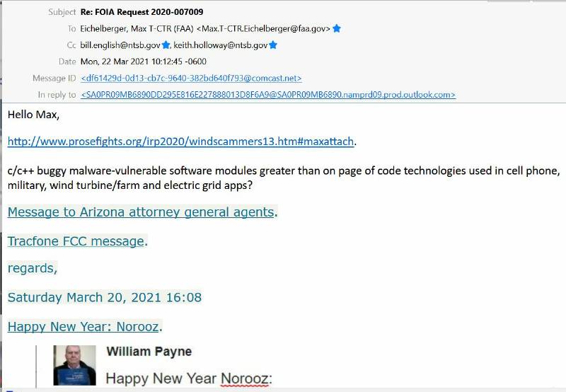Screen dimensions: 566x392
Task: Open the comcast.net Message ID link
Action: [x=191, y=79]
